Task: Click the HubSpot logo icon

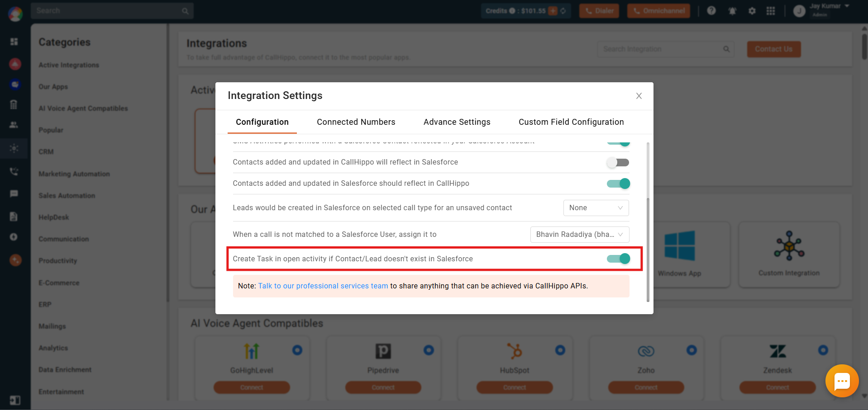Action: coord(515,351)
